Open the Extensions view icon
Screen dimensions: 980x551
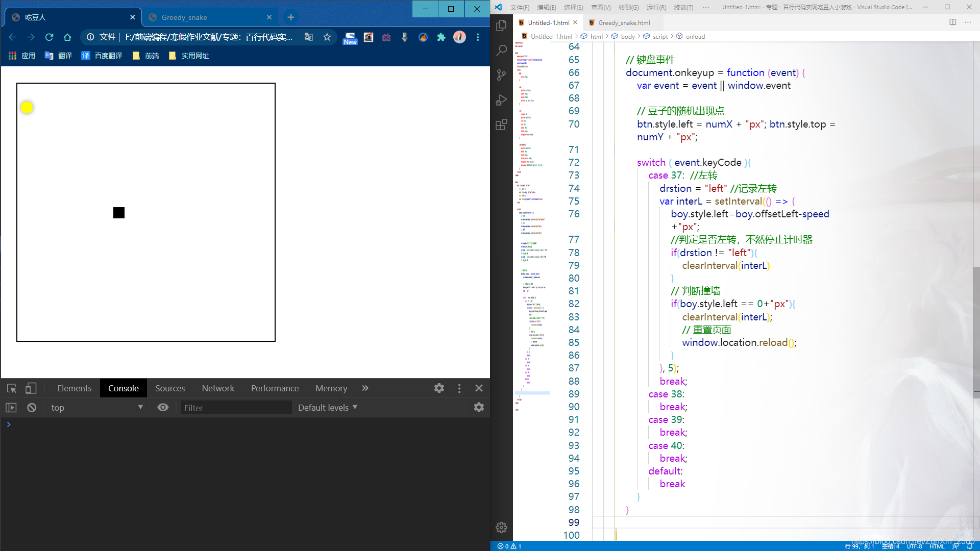coord(501,124)
